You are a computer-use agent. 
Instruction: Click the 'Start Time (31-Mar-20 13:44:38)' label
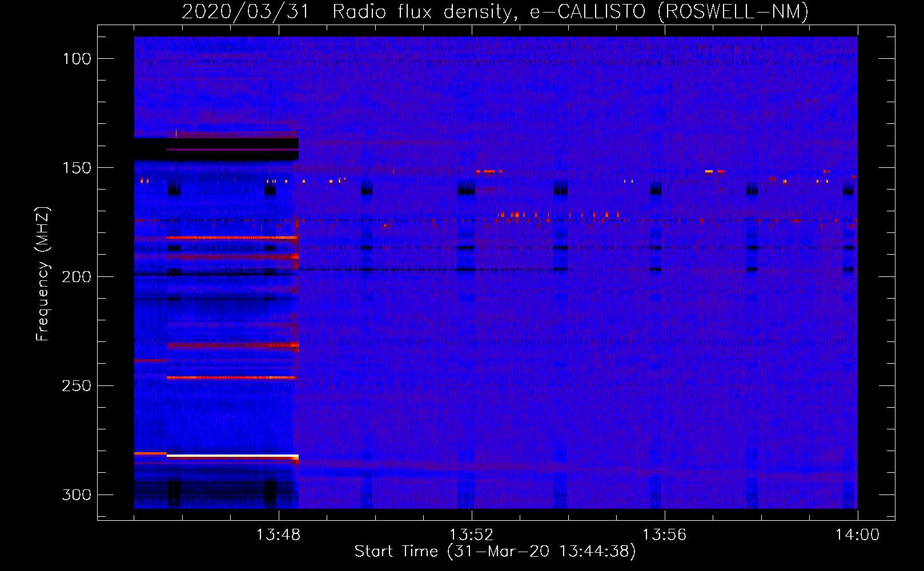495,552
